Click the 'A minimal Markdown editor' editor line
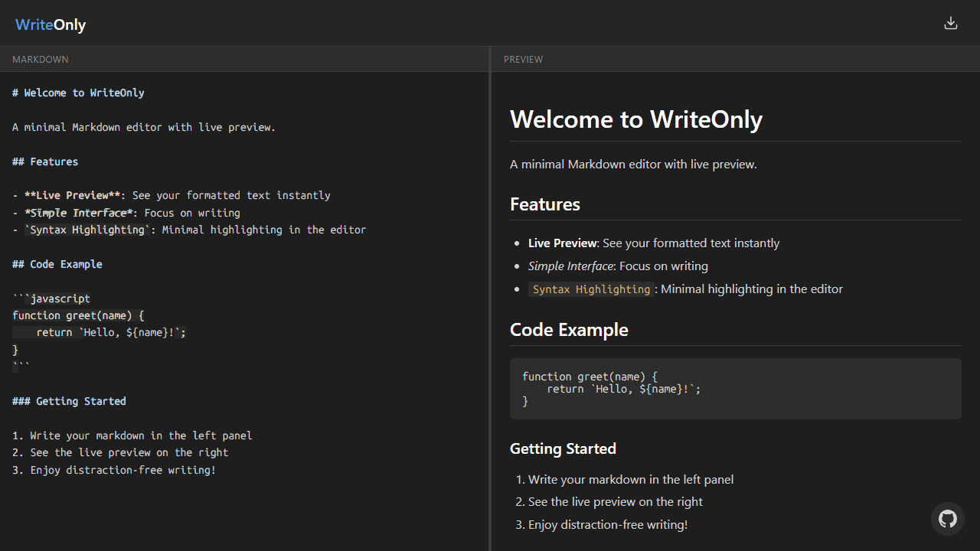The width and height of the screenshot is (980, 551). pyautogui.click(x=144, y=127)
